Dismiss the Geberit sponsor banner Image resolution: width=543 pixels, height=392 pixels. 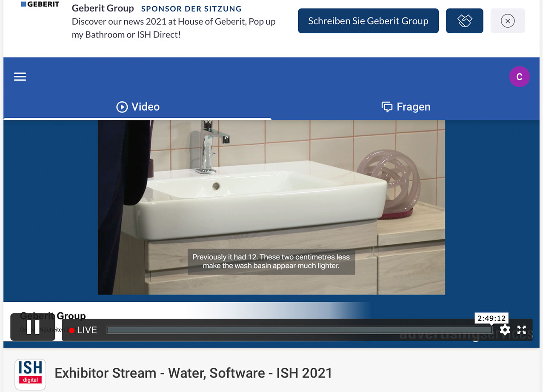point(507,21)
